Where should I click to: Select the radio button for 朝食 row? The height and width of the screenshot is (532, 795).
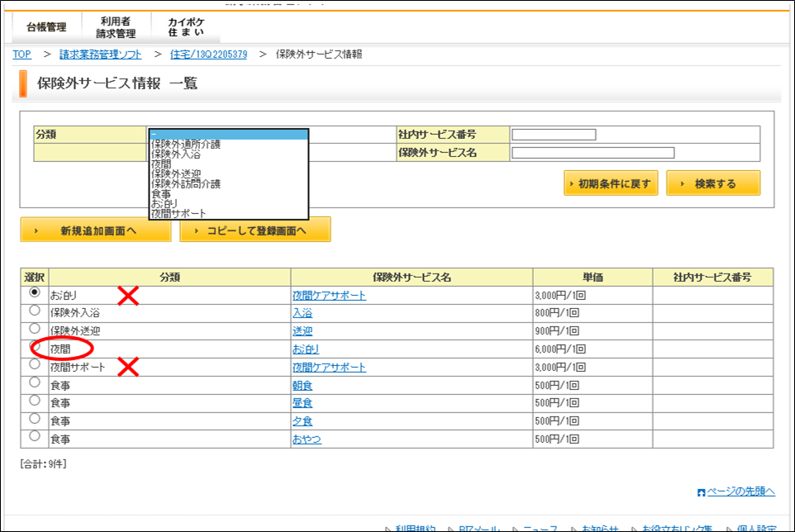coord(35,382)
